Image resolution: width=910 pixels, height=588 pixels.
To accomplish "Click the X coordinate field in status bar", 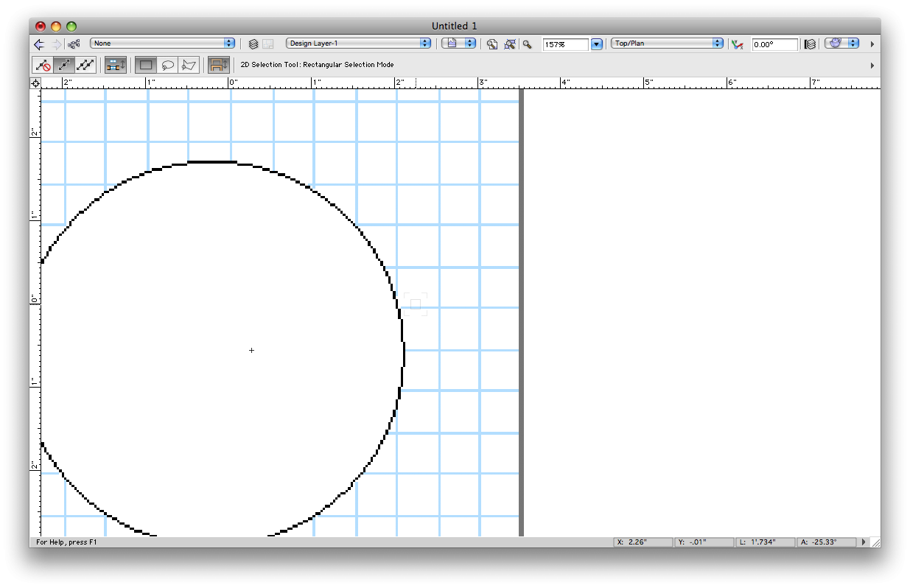I will pos(643,542).
